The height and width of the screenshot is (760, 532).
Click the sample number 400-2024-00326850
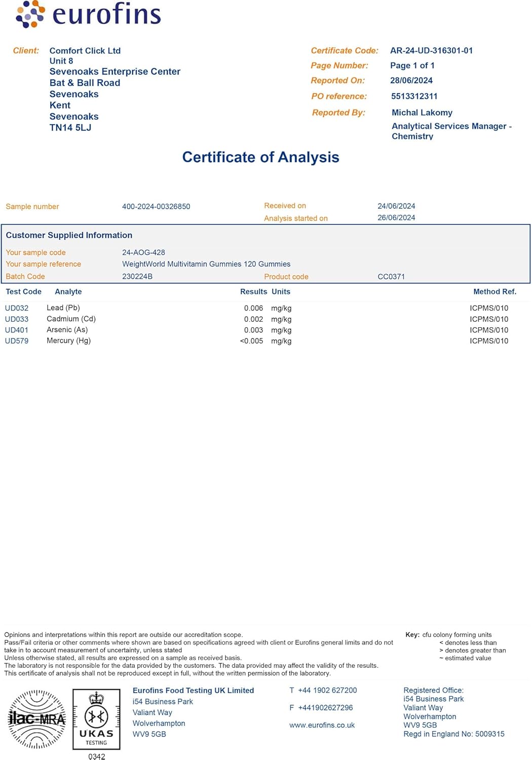coord(156,207)
